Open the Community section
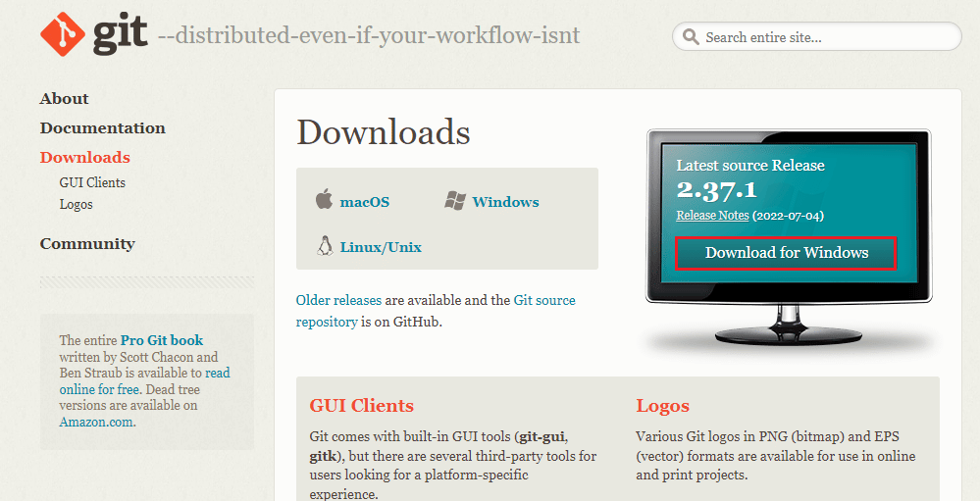 coord(87,243)
